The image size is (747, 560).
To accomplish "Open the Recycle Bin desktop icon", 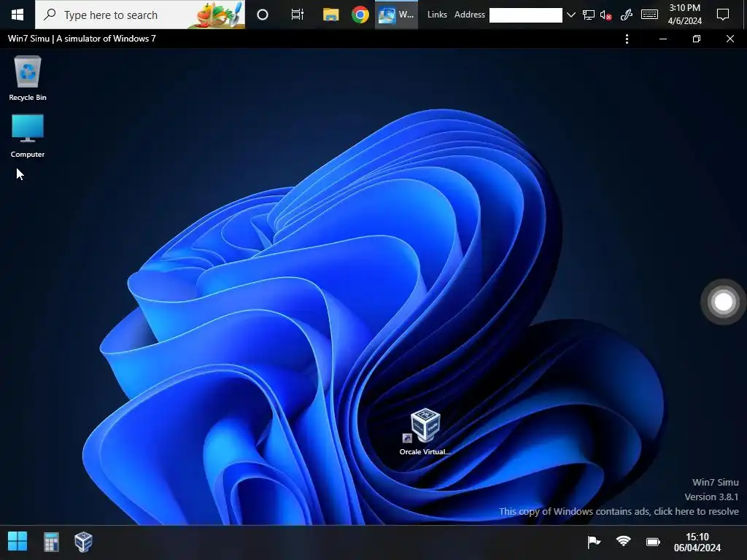I will [x=28, y=79].
